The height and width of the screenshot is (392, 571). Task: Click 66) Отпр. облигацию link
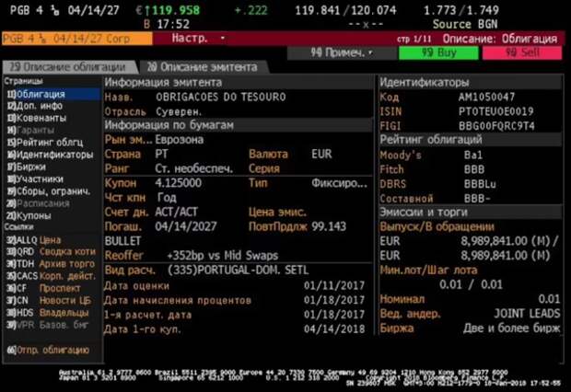[48, 351]
